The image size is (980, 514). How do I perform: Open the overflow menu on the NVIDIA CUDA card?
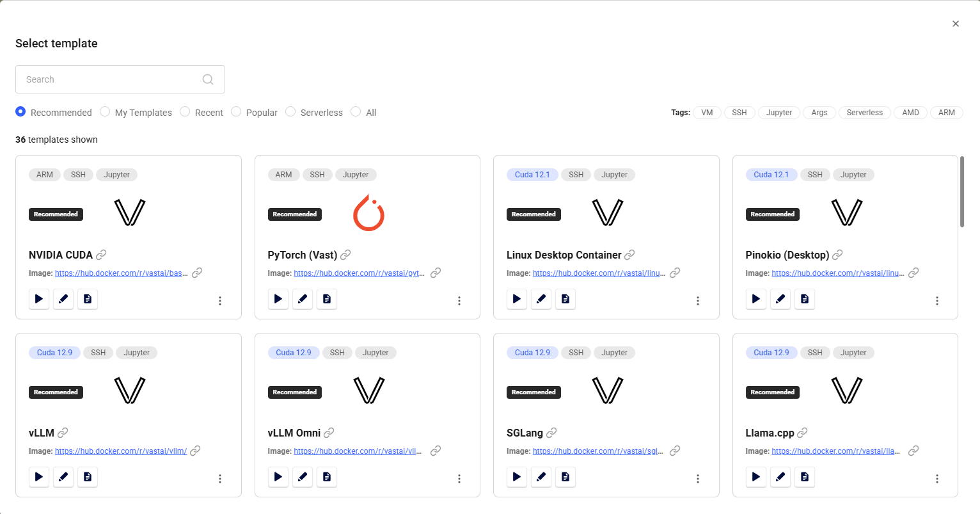coord(220,300)
